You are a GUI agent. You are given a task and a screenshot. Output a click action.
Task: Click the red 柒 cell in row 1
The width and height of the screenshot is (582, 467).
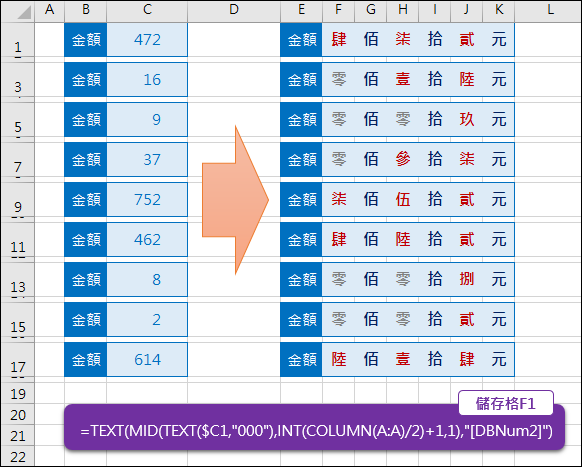tap(402, 40)
